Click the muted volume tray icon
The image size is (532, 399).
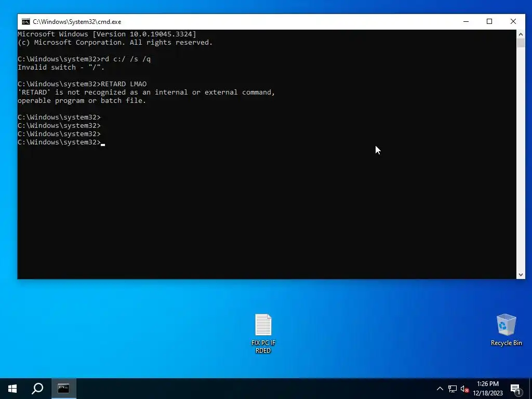pos(464,389)
